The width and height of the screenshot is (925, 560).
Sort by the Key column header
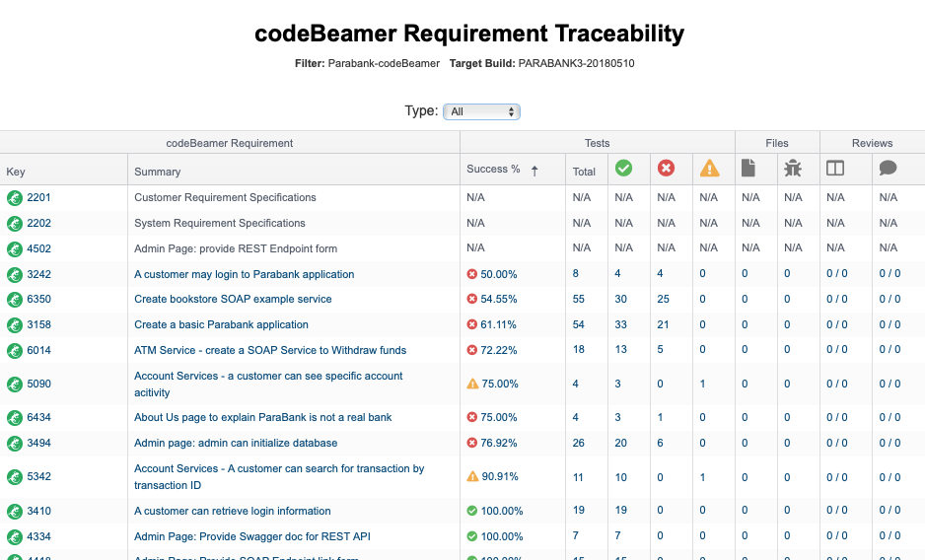(16, 172)
